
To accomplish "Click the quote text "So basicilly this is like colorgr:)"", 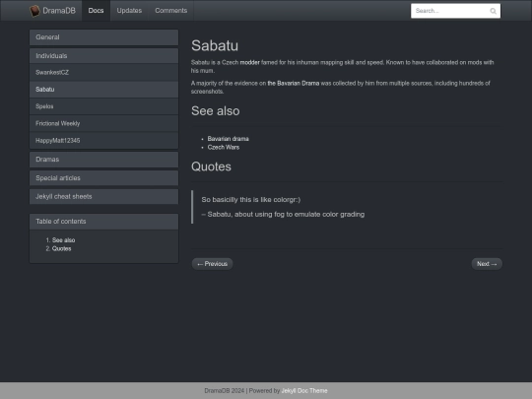I will (x=251, y=200).
